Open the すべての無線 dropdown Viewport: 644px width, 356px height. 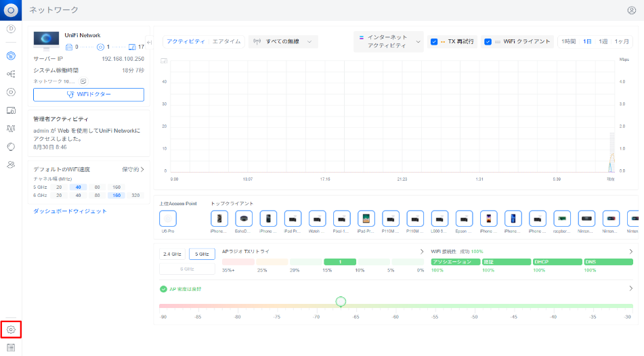(283, 41)
